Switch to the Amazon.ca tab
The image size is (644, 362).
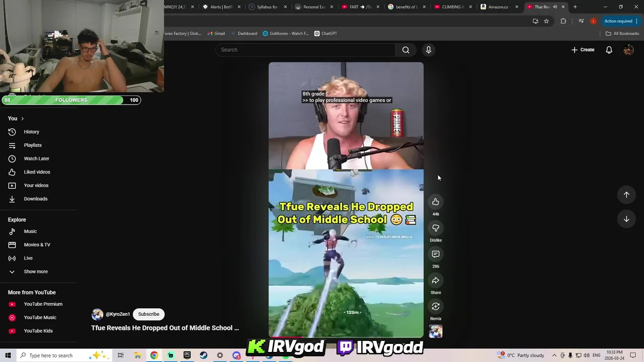click(x=499, y=7)
